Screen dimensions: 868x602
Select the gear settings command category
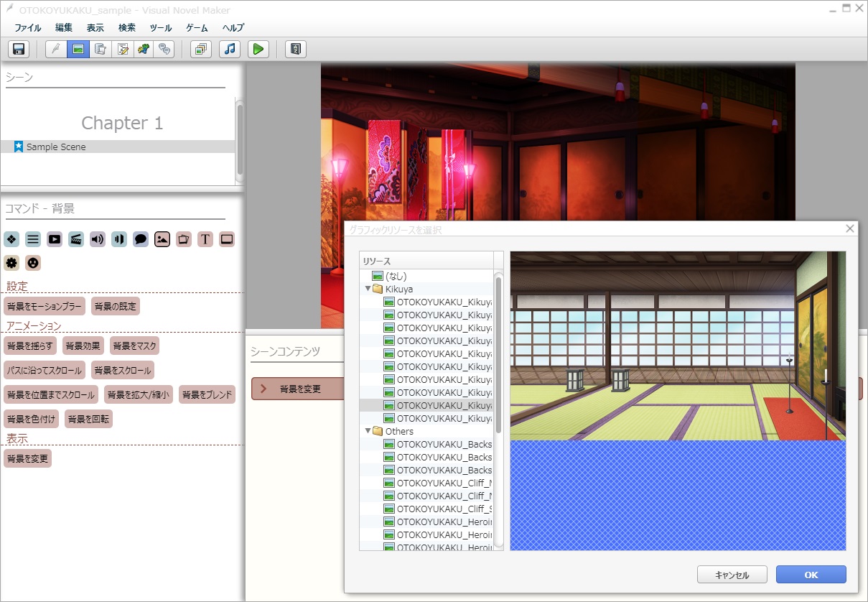[x=11, y=262]
